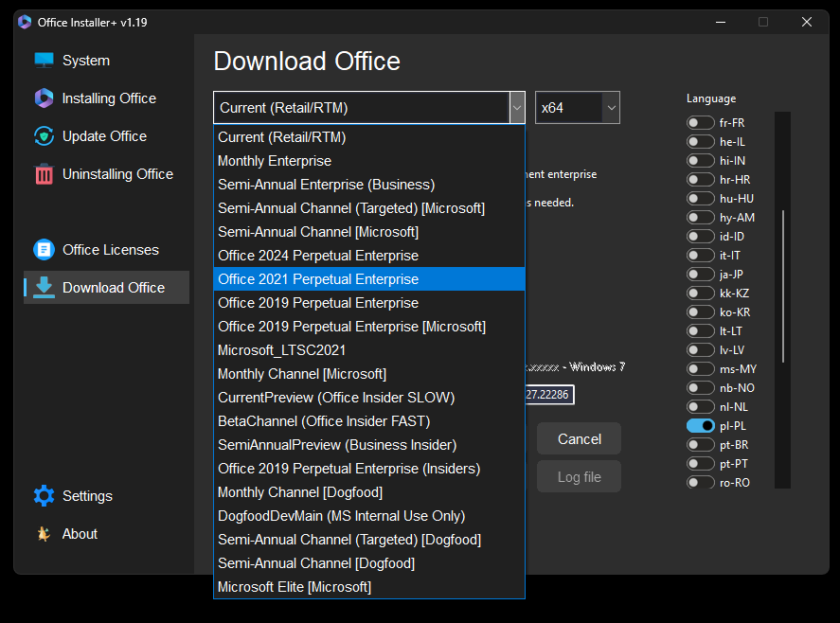Select Semi-Annual Enterprise (Business) option

click(x=369, y=185)
